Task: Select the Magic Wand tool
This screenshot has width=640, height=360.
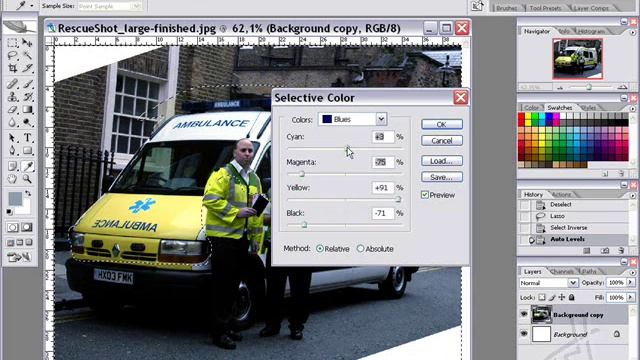Action: click(x=27, y=56)
